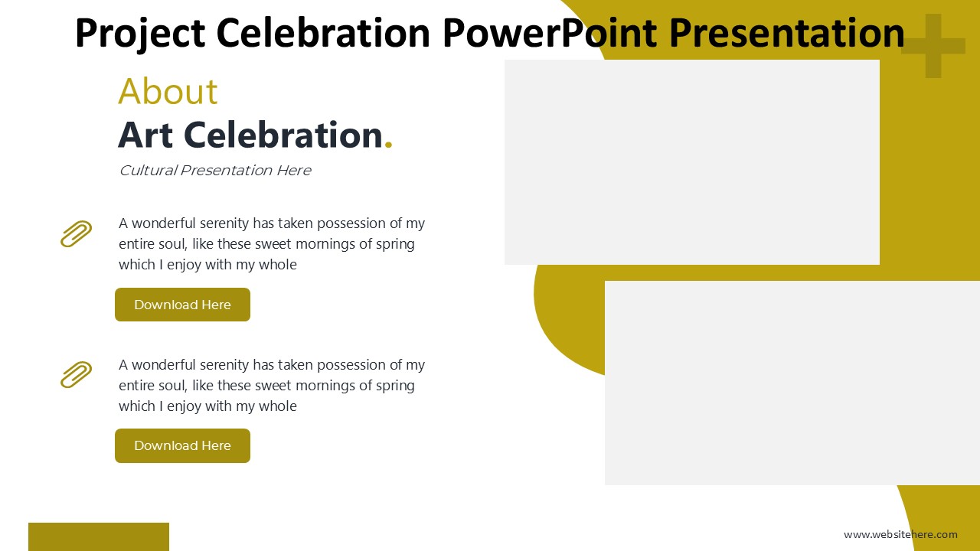Open the www.websitehere.com link
Image resolution: width=980 pixels, height=551 pixels.
point(900,534)
